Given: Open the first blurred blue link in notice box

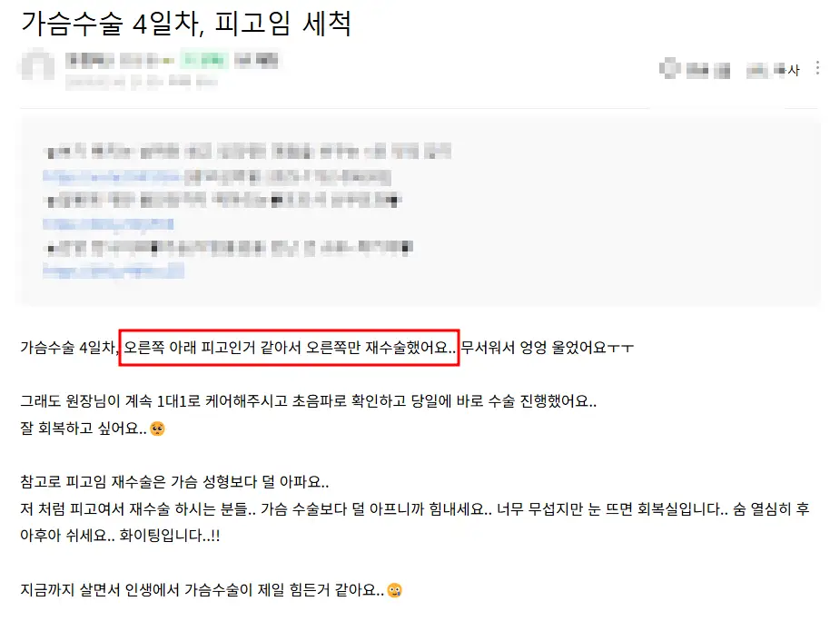Looking at the screenshot, I should coord(114,176).
